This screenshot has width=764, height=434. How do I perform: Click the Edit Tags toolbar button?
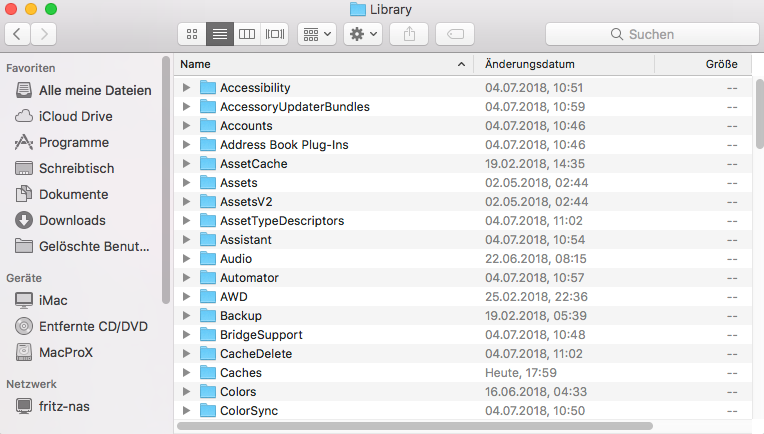(x=455, y=34)
